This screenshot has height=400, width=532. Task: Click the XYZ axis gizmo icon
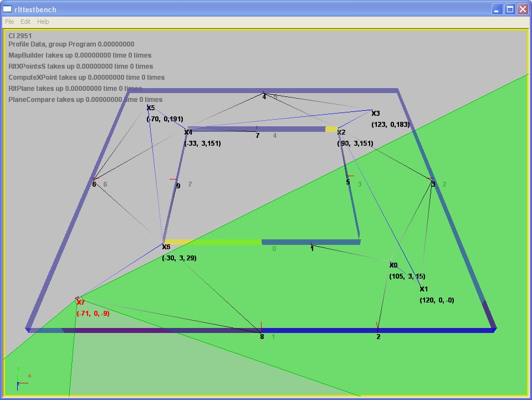coord(22,378)
